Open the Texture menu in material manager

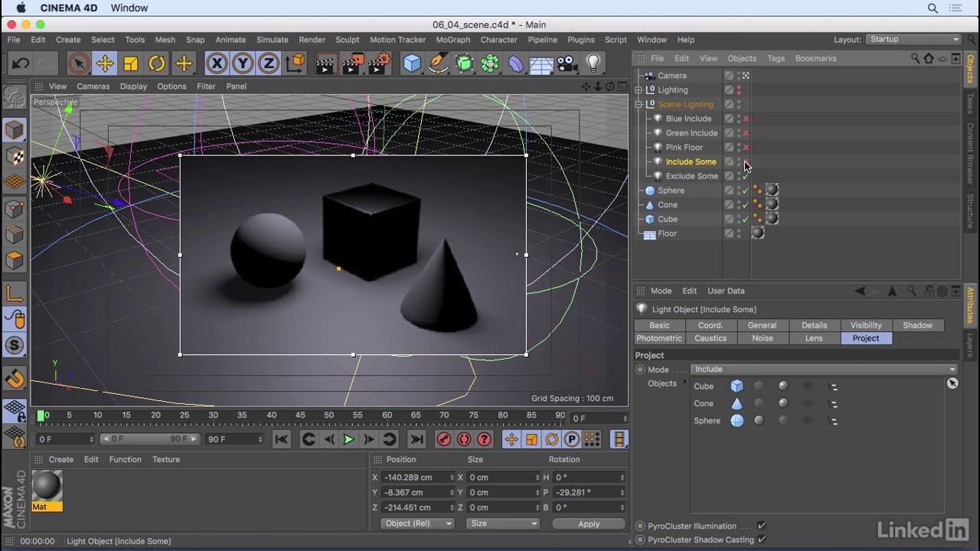coord(166,459)
